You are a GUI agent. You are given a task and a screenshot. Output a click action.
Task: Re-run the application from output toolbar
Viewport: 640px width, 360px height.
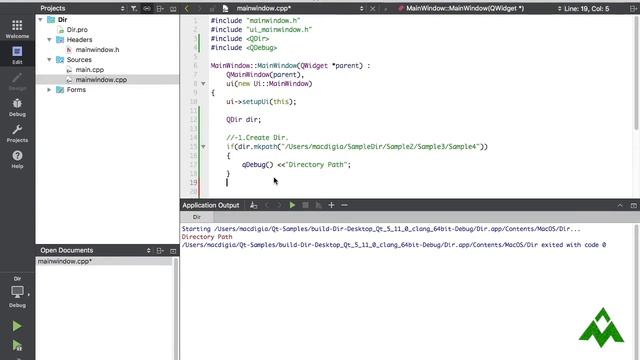pyautogui.click(x=292, y=205)
